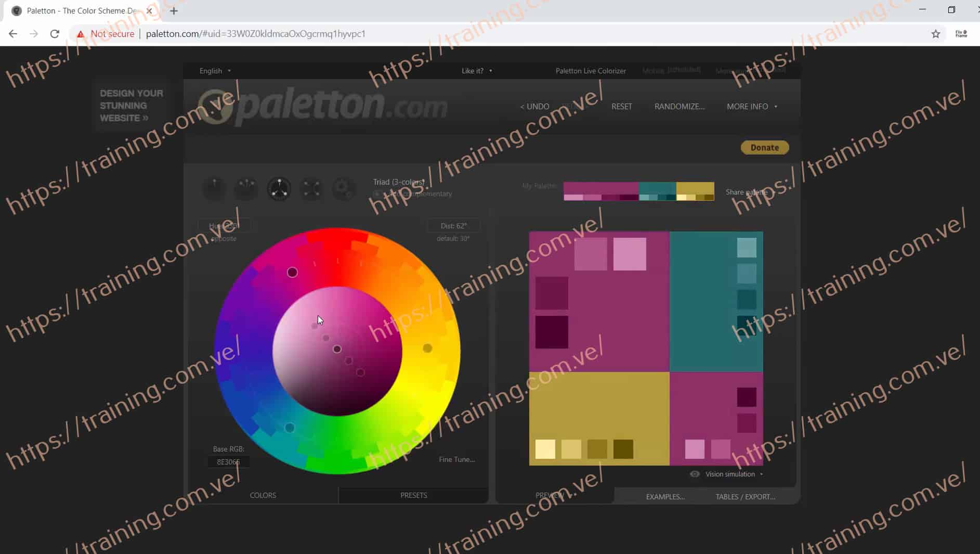Switch to the PRESETS tab
Image resolution: width=980 pixels, height=554 pixels.
point(413,495)
